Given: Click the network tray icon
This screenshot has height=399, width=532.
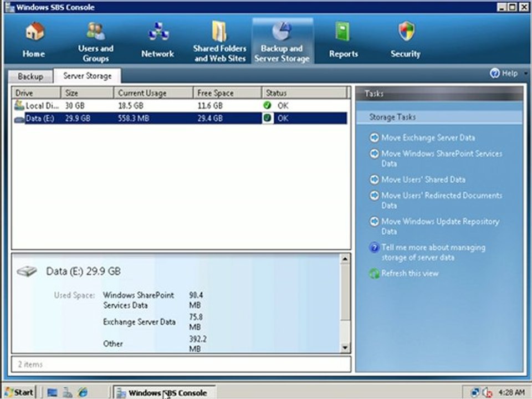Looking at the screenshot, I should (x=475, y=393).
